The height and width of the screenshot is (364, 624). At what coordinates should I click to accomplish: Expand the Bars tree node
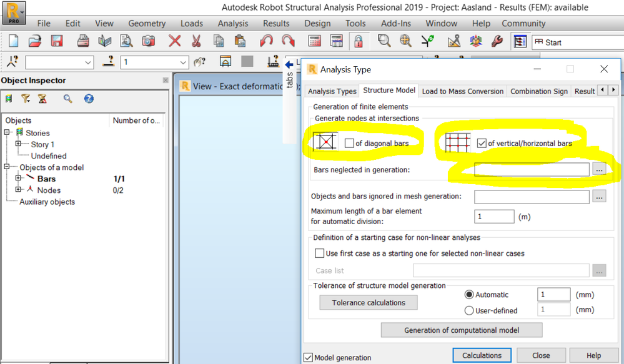click(18, 178)
